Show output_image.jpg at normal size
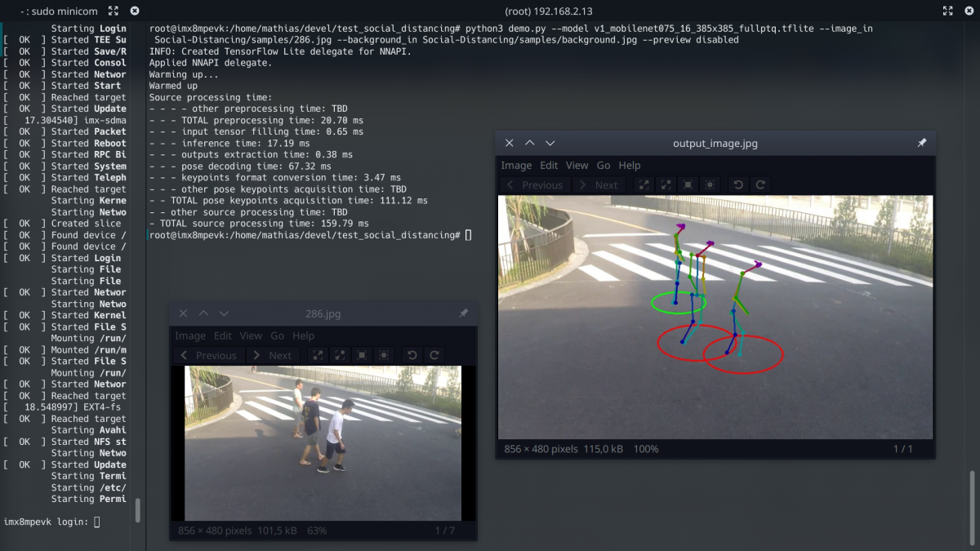Screen dimensions: 980x551 [688, 185]
